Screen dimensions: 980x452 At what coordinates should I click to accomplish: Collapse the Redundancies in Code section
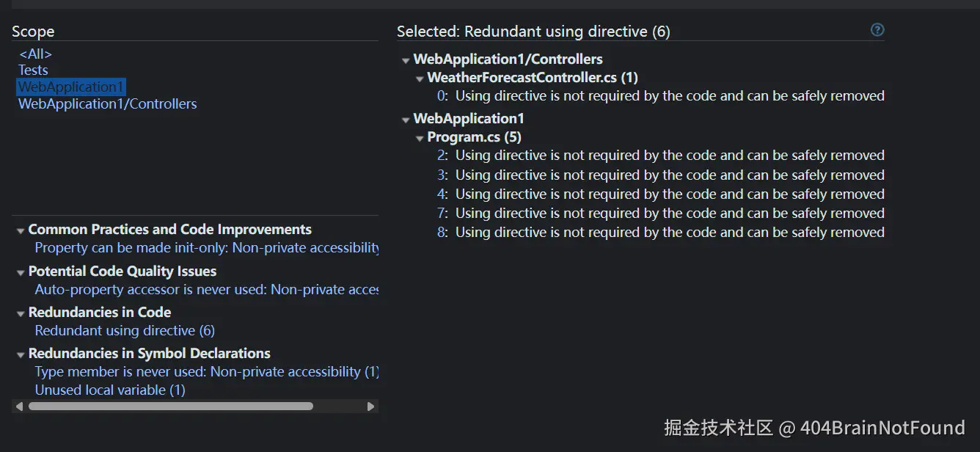coord(21,313)
